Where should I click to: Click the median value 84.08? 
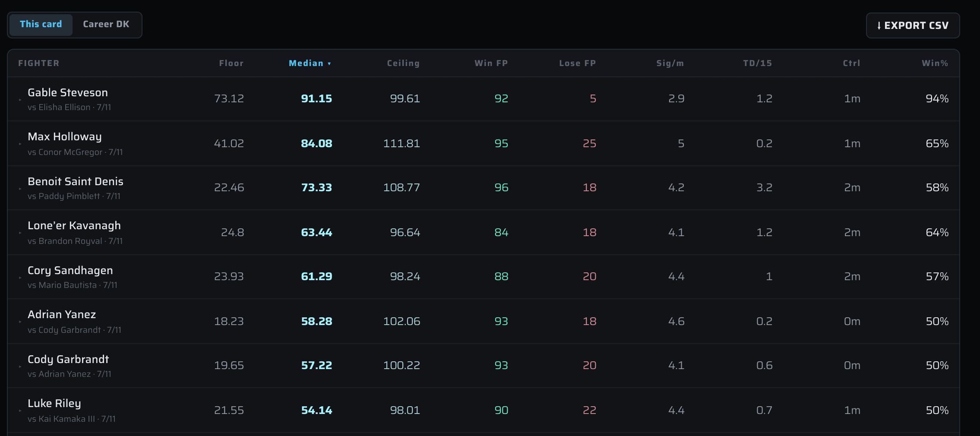pos(316,143)
